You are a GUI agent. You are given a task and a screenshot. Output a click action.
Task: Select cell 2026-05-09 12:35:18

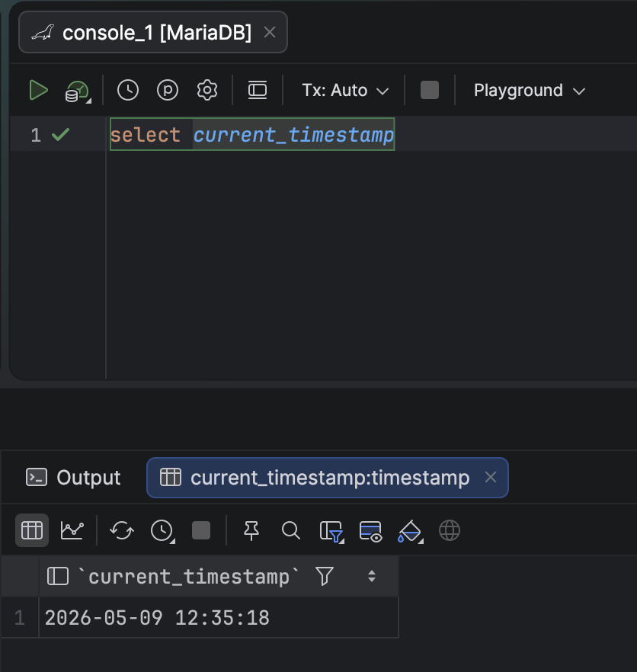(219, 618)
